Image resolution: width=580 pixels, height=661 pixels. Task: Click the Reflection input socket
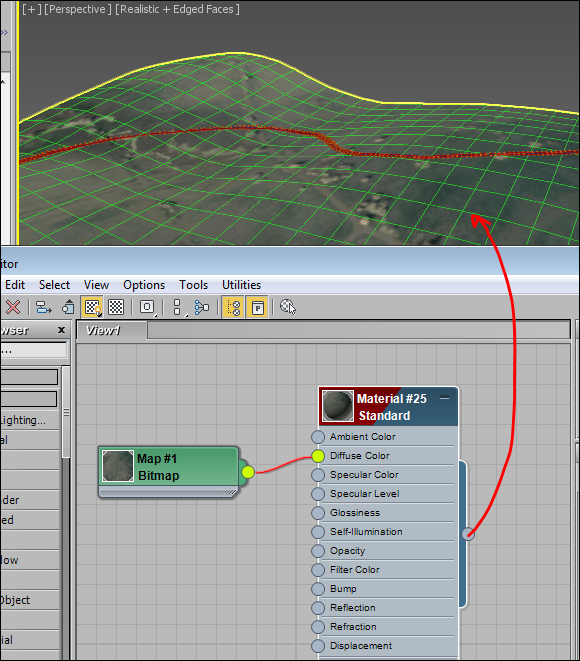click(318, 607)
